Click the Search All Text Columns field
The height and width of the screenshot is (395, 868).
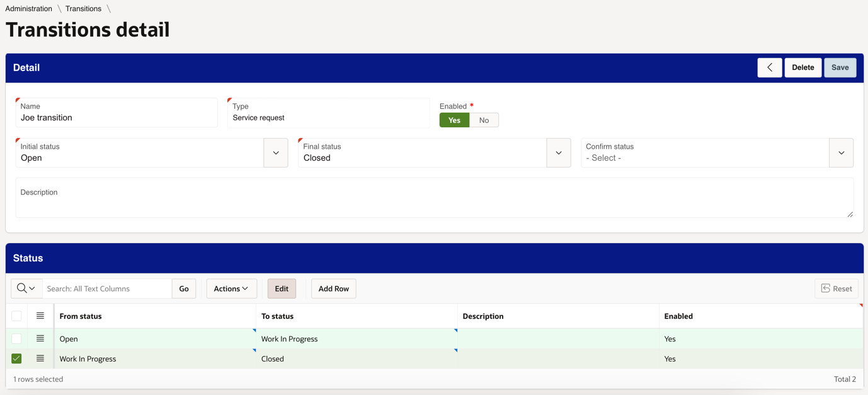(107, 288)
